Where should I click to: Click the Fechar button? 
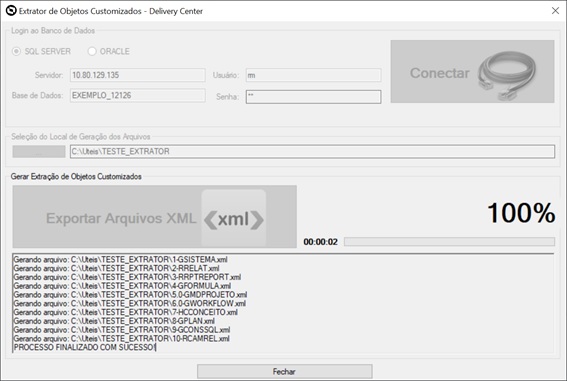click(285, 371)
